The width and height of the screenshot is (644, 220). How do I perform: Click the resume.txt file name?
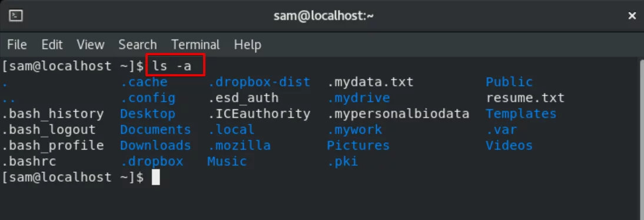pyautogui.click(x=525, y=98)
